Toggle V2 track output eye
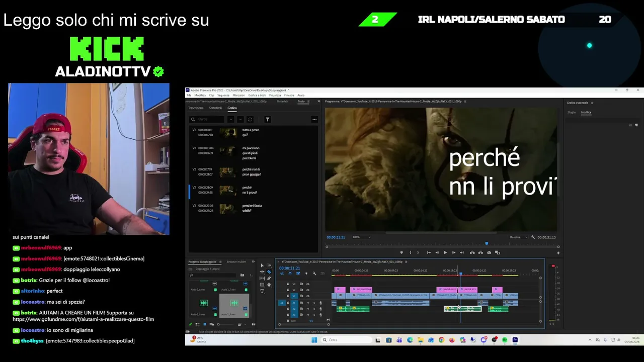 pyautogui.click(x=308, y=290)
